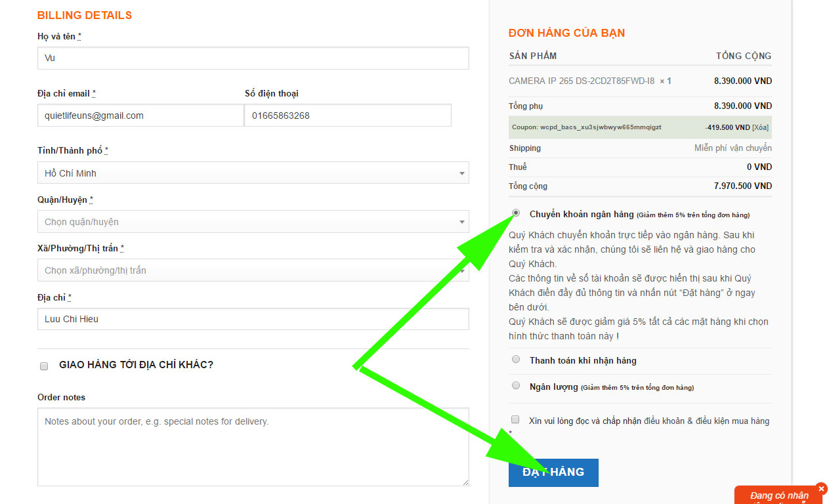829x504 pixels.
Task: Choose 'Thanh toán khi nhận hàng' radio button
Action: click(x=516, y=360)
